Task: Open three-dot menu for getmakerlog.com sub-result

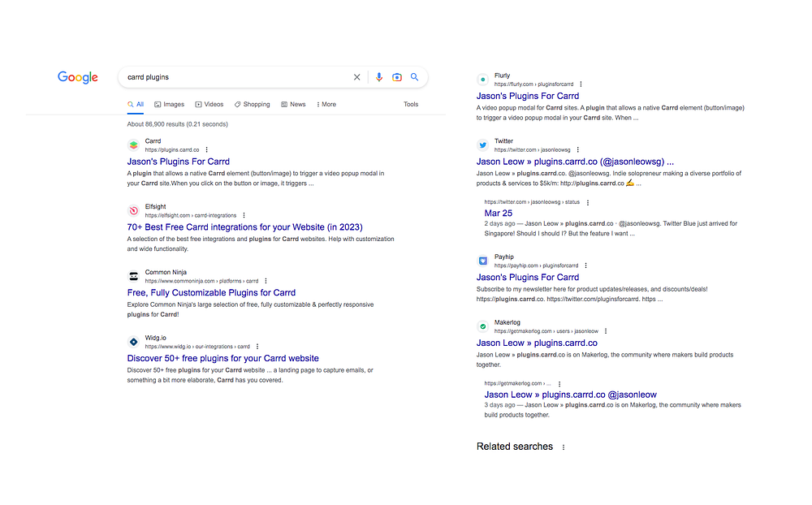Action: (559, 384)
